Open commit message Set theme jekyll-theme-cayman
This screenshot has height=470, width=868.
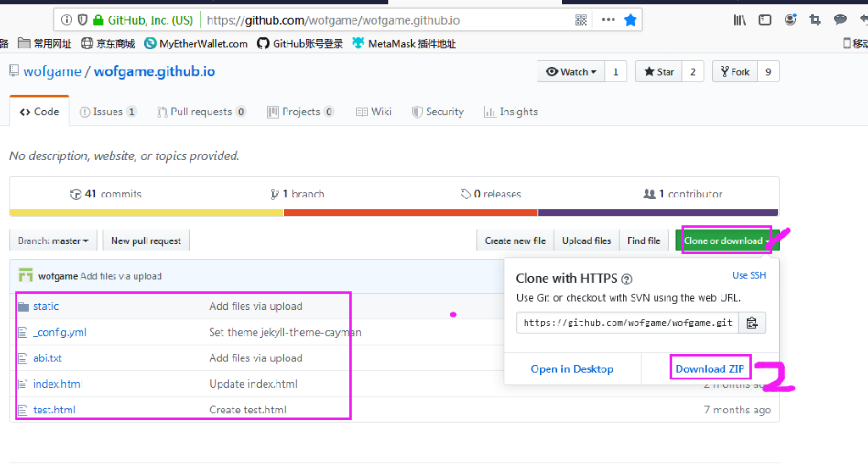286,332
